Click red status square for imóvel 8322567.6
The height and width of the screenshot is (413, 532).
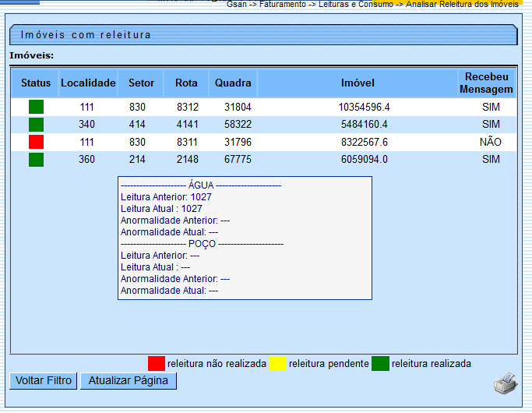tap(36, 142)
